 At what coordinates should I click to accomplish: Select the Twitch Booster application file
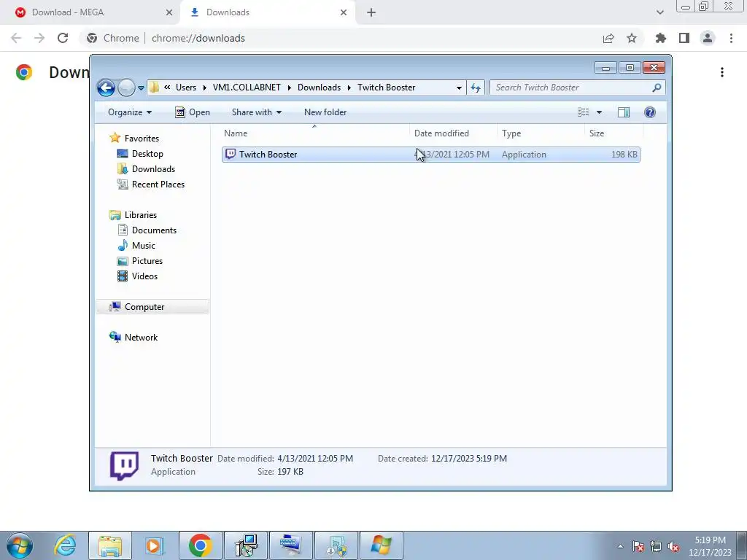pos(430,155)
